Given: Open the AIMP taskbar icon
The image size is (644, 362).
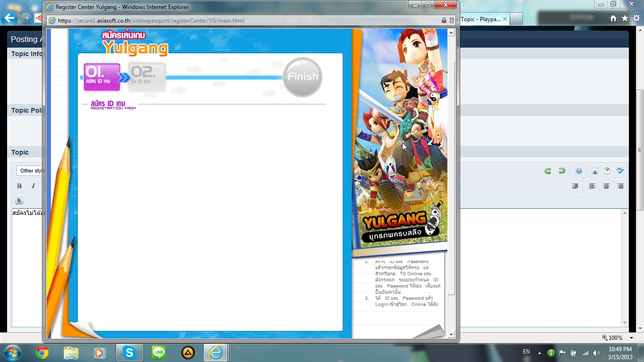Looking at the screenshot, I should pos(188,353).
